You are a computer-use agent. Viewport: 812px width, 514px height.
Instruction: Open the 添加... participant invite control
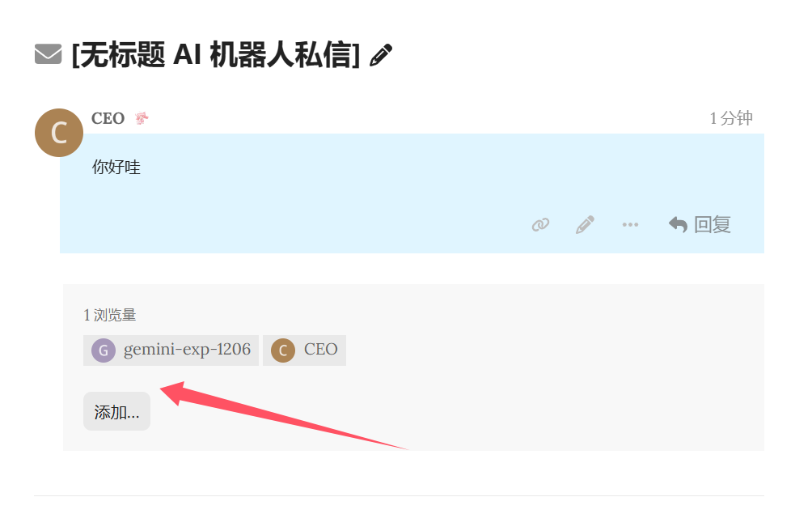[x=116, y=412]
